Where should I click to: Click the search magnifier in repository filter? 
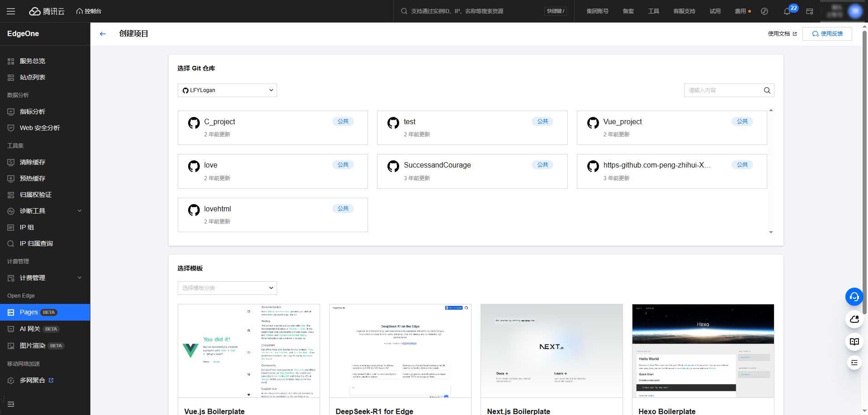[767, 90]
